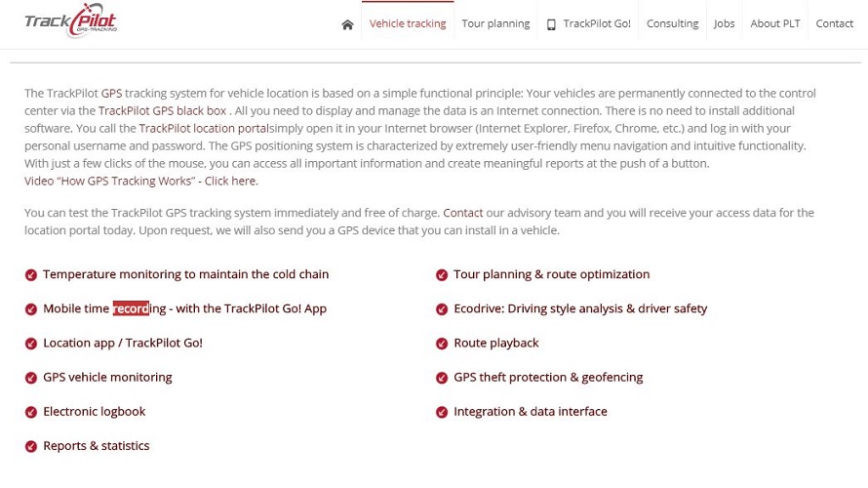Image resolution: width=868 pixels, height=488 pixels.
Task: Open the TrackPilot location portal link
Action: [x=205, y=129]
